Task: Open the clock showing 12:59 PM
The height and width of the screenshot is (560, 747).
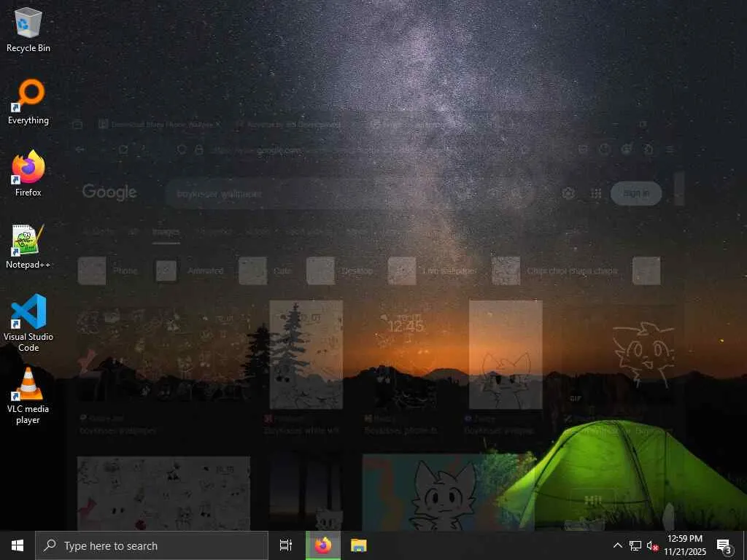Action: pyautogui.click(x=685, y=545)
